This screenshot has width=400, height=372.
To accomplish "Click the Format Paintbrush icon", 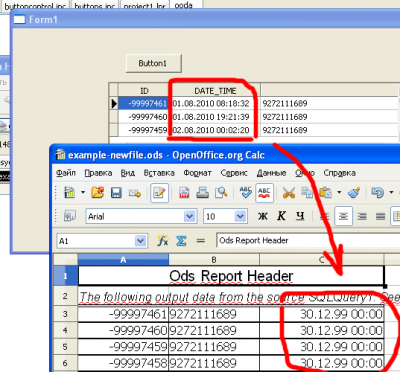I will click(354, 193).
